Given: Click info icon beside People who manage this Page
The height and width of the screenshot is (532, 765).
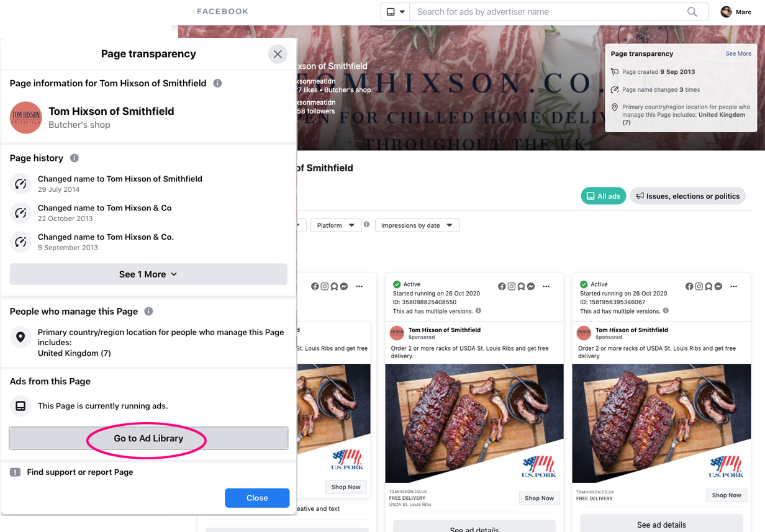Looking at the screenshot, I should tap(148, 312).
